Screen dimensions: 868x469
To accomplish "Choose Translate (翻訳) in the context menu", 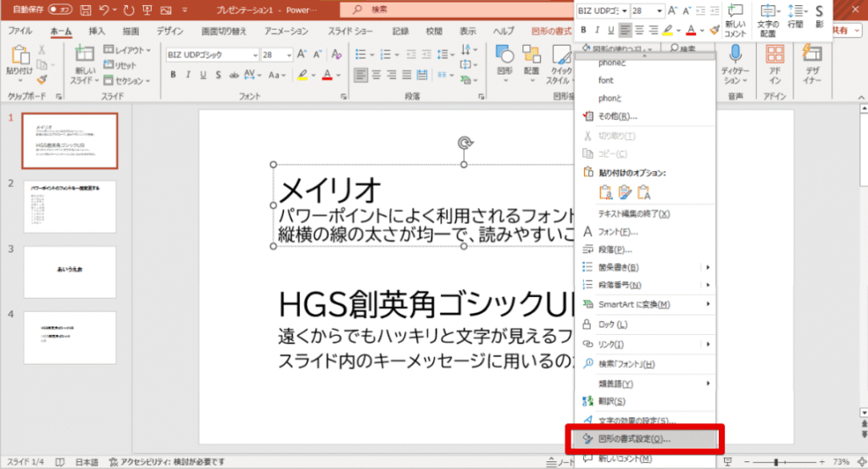I will pyautogui.click(x=645, y=401).
